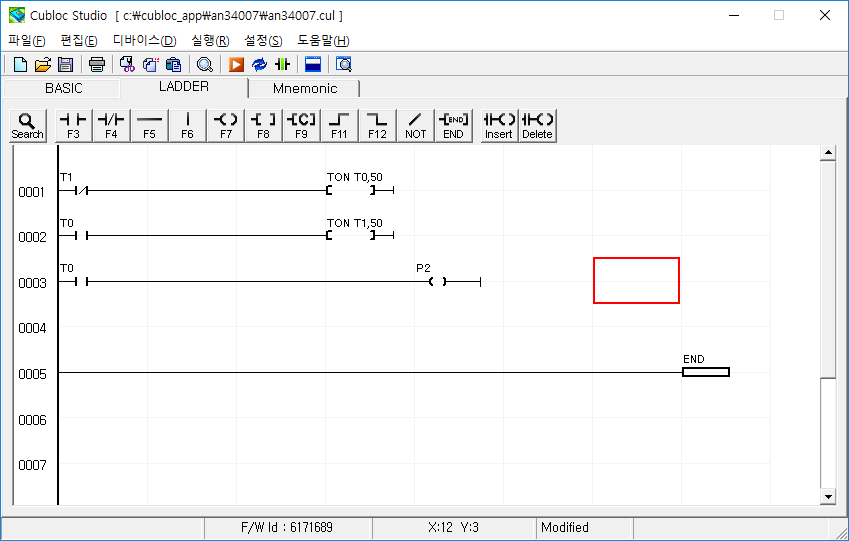Click the Delete rung button

(537, 125)
